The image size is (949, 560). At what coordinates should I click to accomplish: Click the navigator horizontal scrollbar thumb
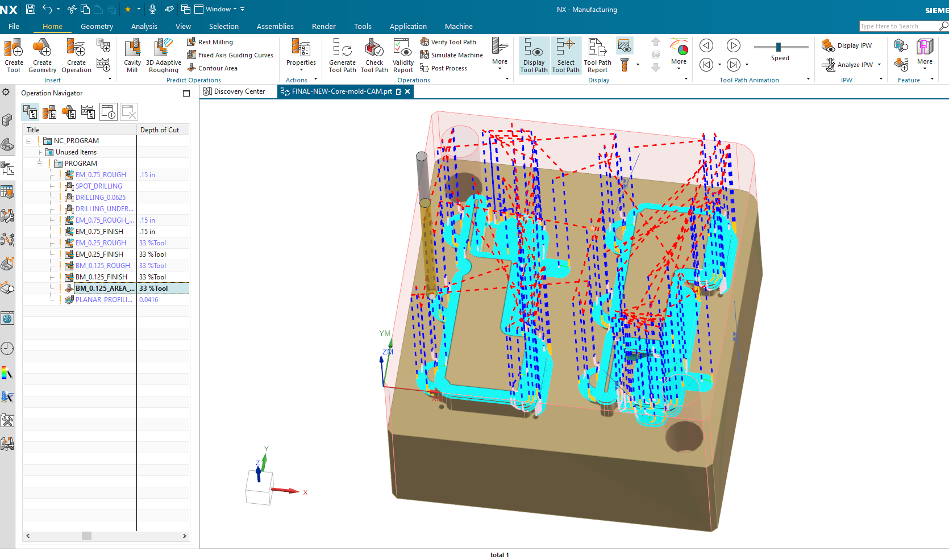point(86,536)
